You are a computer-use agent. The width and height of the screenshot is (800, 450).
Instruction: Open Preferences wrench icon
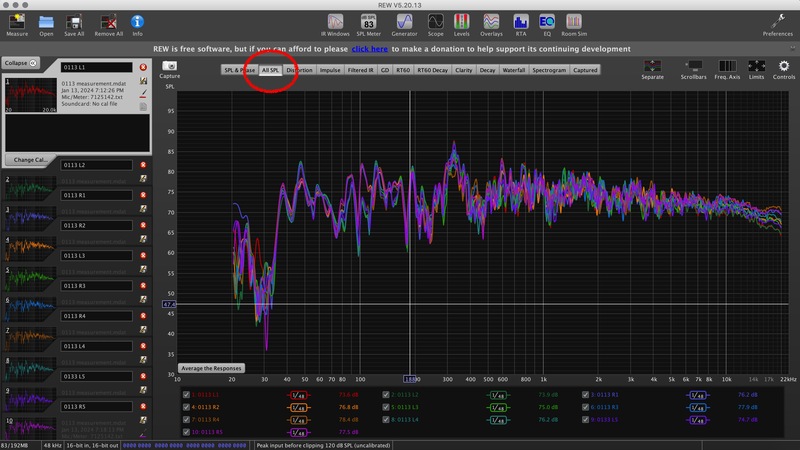(776, 23)
